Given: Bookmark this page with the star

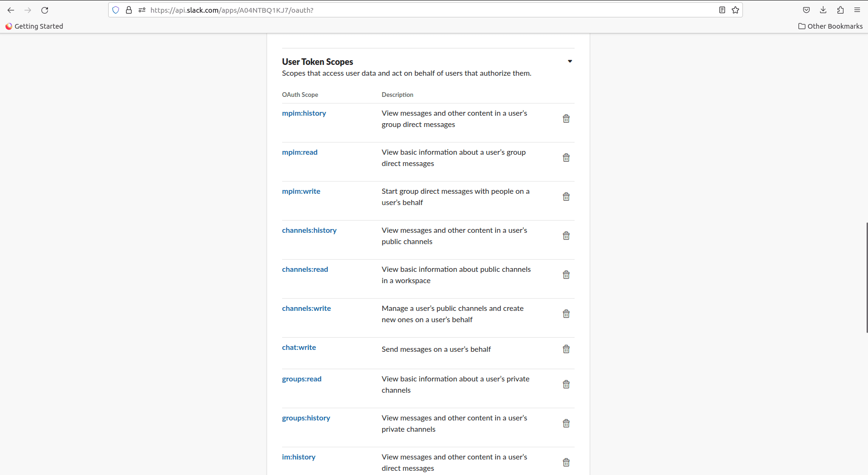Looking at the screenshot, I should tap(735, 10).
